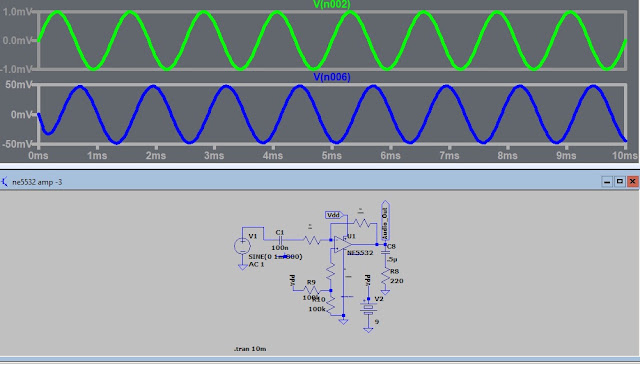Click the Vdd label left of R9
640x365 pixels.
[x=293, y=280]
